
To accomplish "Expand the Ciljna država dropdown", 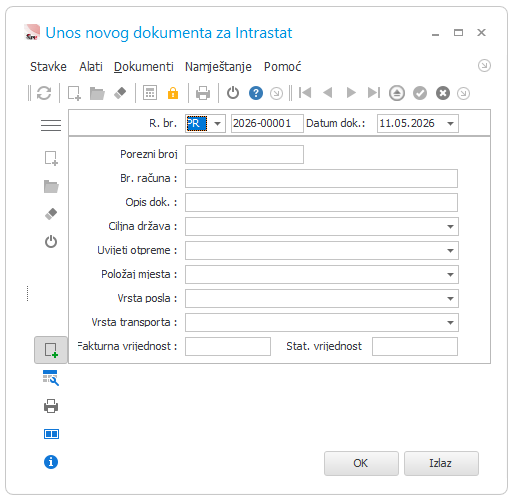I will pyautogui.click(x=450, y=227).
